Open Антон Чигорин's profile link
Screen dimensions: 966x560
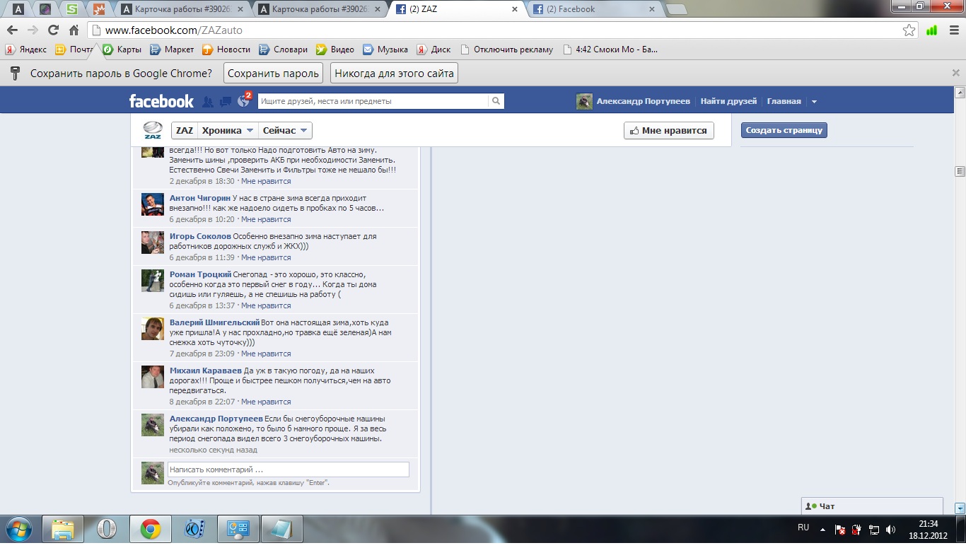[x=200, y=198]
